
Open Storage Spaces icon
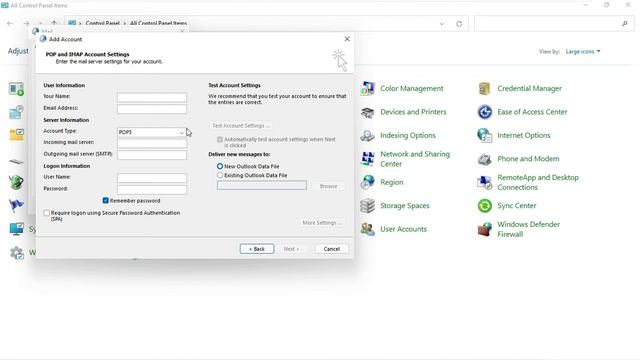367,206
